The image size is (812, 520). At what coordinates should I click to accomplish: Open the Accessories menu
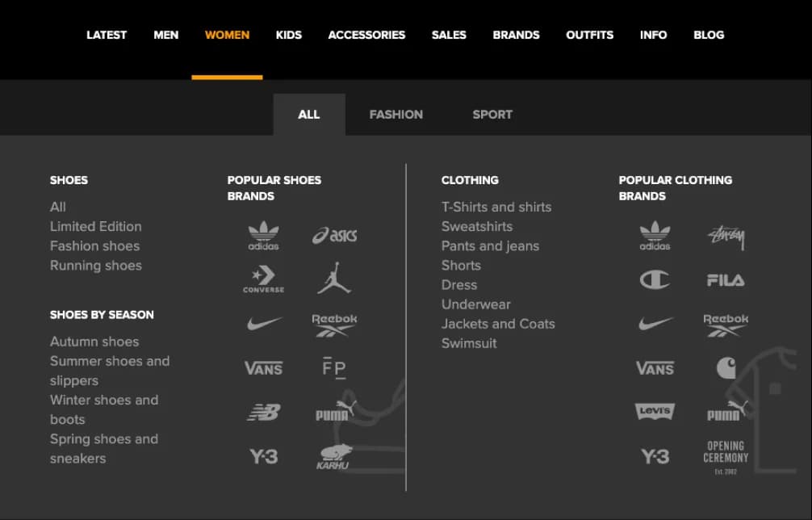[x=366, y=35]
